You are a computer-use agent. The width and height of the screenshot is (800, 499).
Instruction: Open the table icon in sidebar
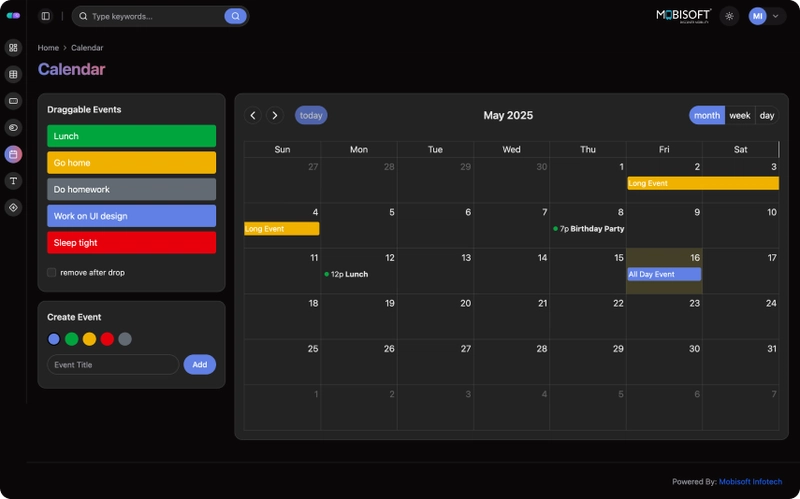[13, 74]
